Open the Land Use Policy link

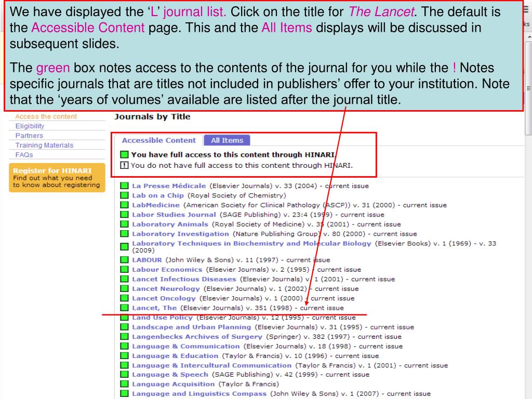click(162, 317)
